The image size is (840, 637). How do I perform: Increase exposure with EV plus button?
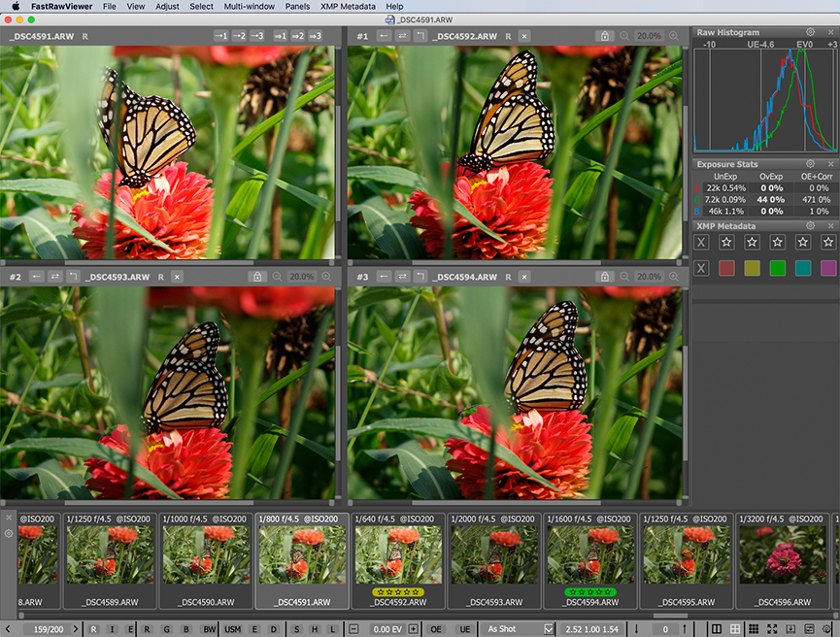413,629
